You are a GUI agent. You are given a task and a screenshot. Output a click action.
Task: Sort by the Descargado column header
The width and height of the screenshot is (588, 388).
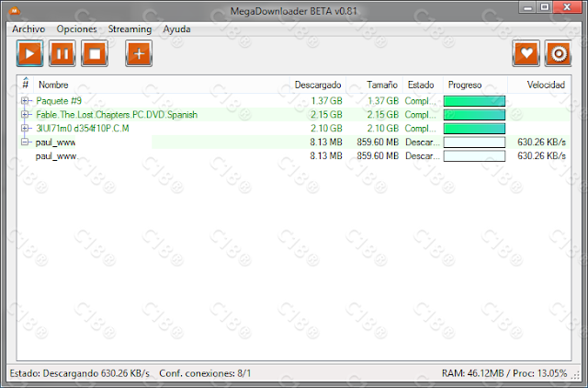point(318,85)
